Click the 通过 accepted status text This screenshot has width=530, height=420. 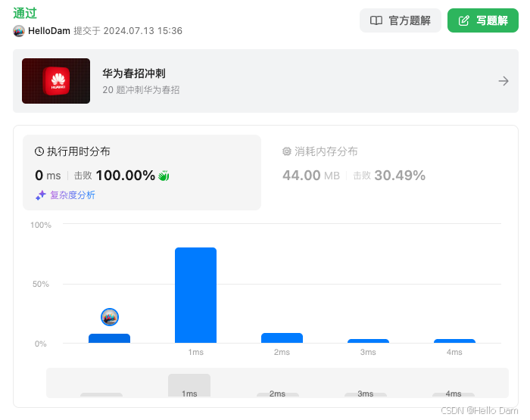(25, 13)
